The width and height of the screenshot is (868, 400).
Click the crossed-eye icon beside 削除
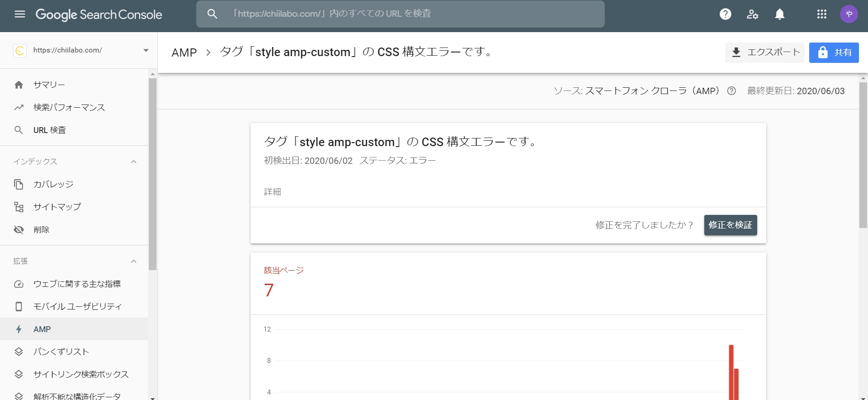point(19,229)
